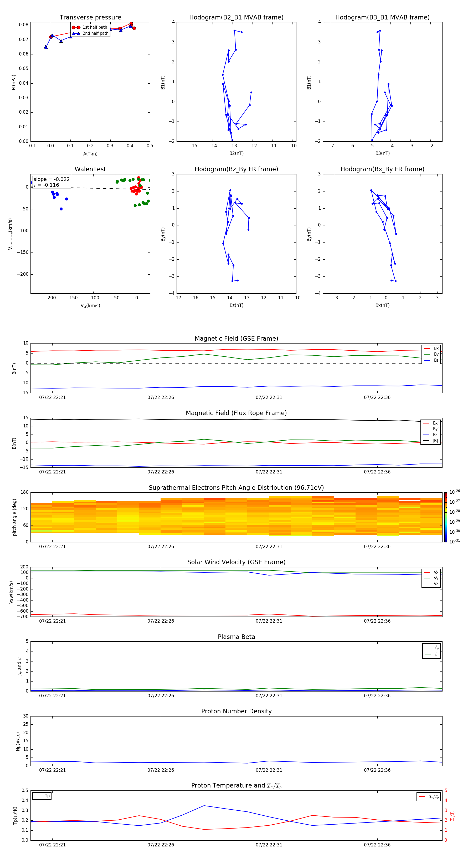Click the β legend entry in Plasma Beta
473x868 pixels.
pos(431,654)
